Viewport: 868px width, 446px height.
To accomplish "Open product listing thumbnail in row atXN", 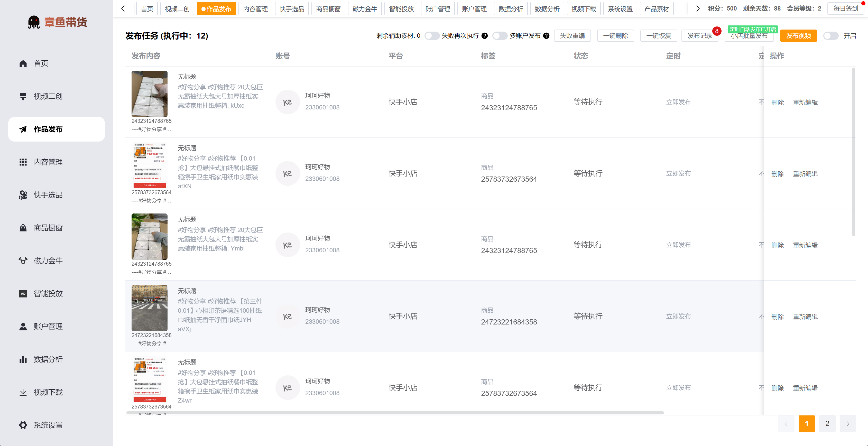I will 149,165.
